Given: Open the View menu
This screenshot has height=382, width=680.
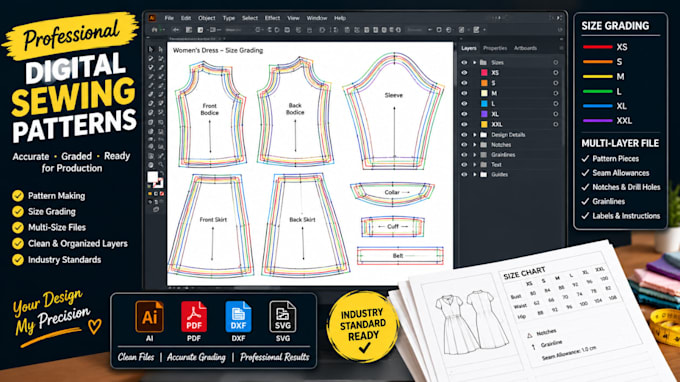Looking at the screenshot, I should (x=293, y=18).
